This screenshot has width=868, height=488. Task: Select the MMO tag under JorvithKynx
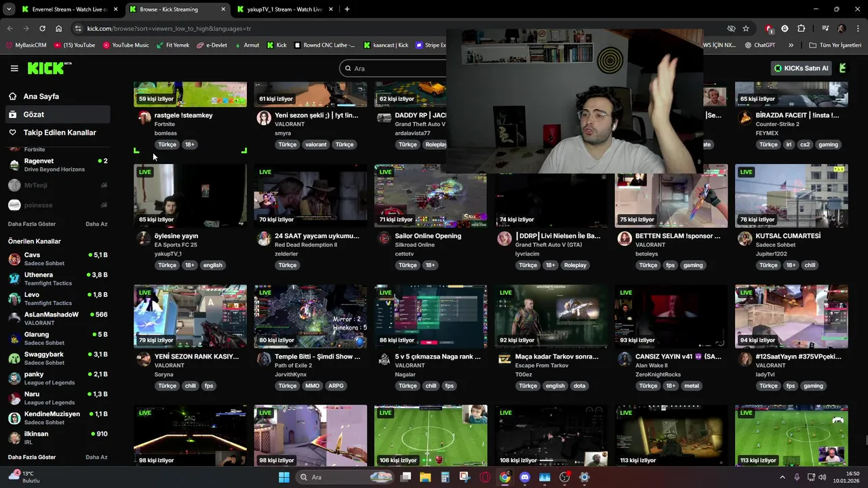coord(312,386)
